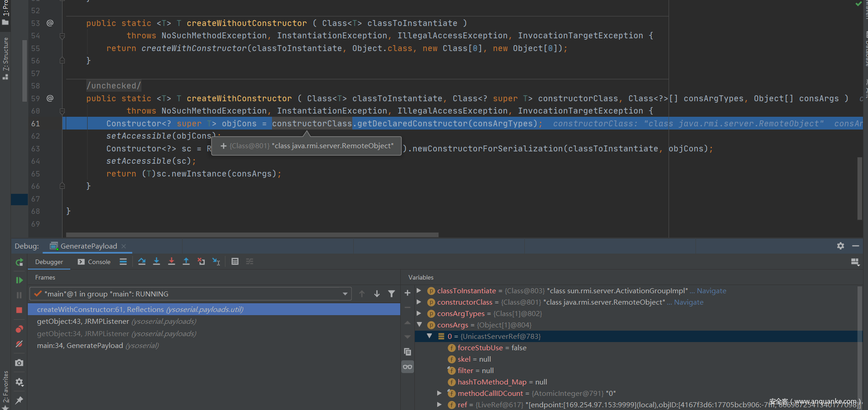Click Run to Cursor icon

click(x=216, y=261)
